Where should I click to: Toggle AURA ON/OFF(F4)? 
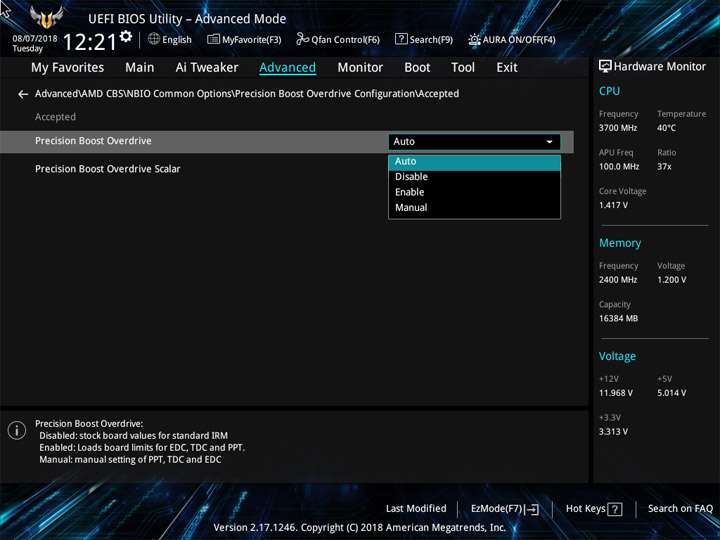point(512,39)
